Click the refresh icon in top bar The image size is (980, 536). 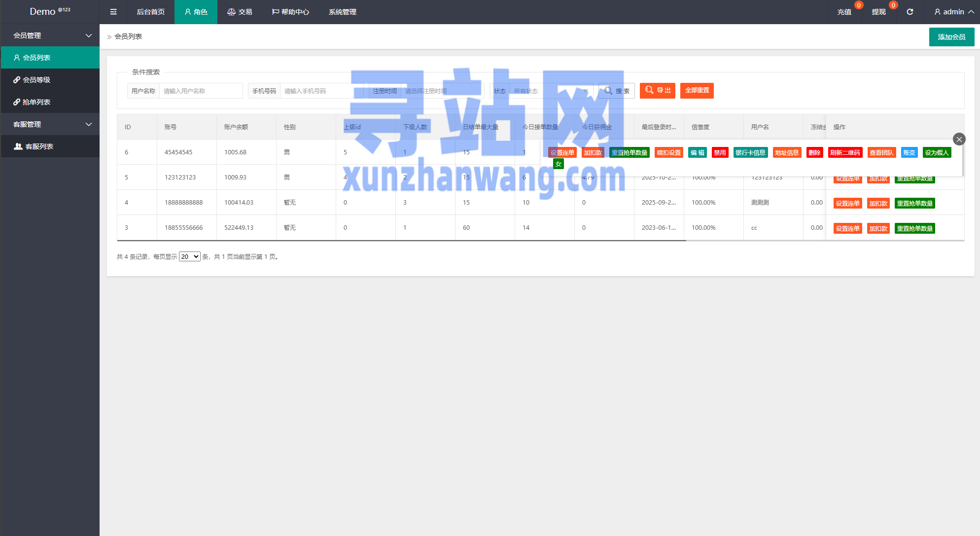pos(910,12)
